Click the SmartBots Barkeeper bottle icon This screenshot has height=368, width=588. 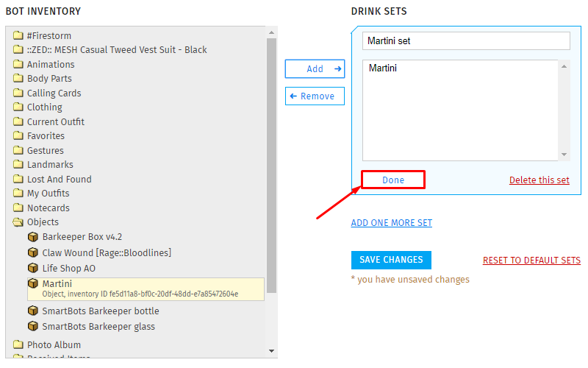(33, 311)
